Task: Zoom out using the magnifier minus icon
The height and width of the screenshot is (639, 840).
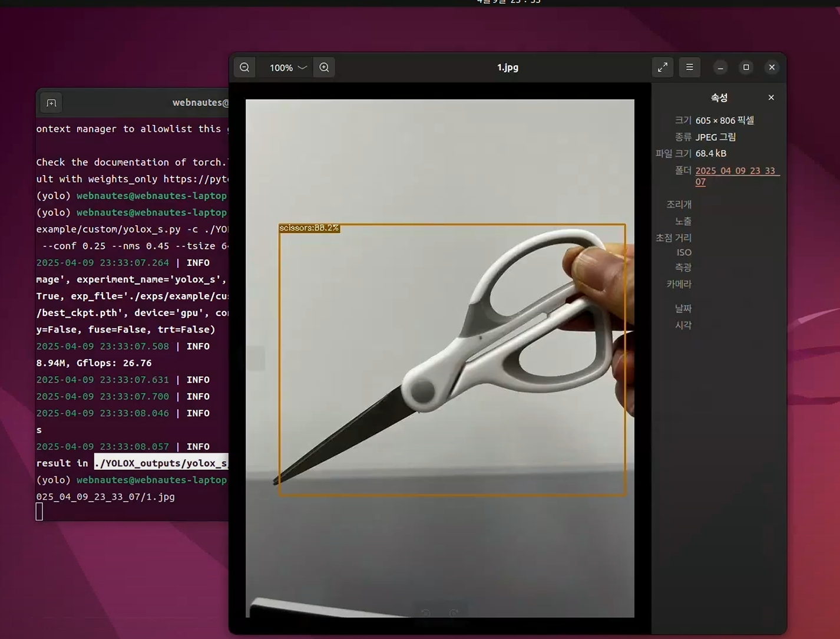Action: 244,67
